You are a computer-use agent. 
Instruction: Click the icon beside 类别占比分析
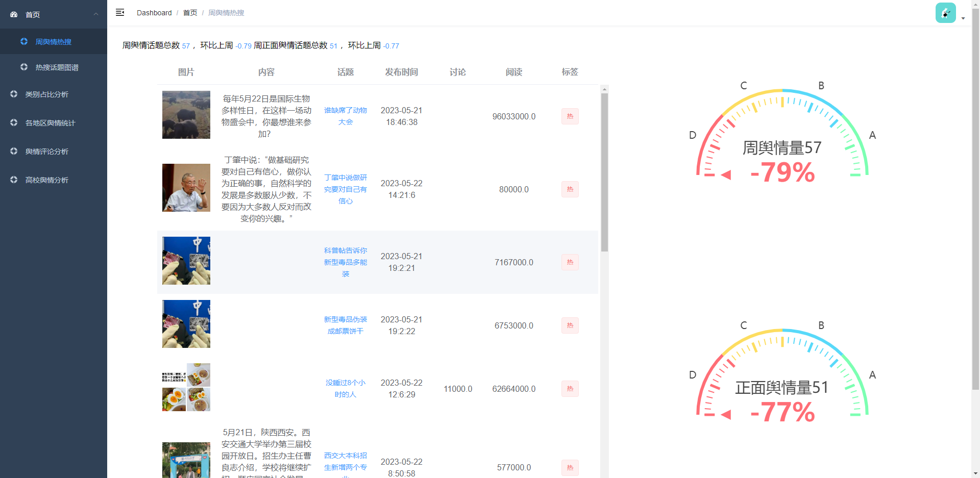pyautogui.click(x=14, y=94)
